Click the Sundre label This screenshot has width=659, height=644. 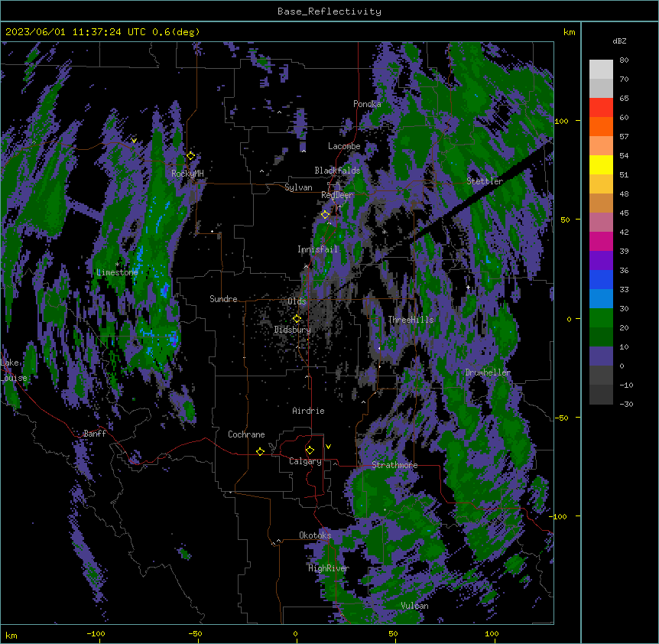tap(223, 299)
